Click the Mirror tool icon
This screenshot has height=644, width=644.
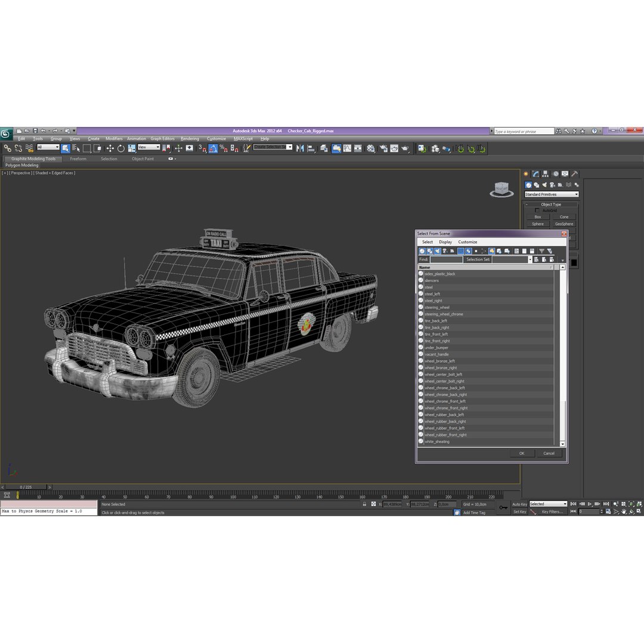point(300,148)
